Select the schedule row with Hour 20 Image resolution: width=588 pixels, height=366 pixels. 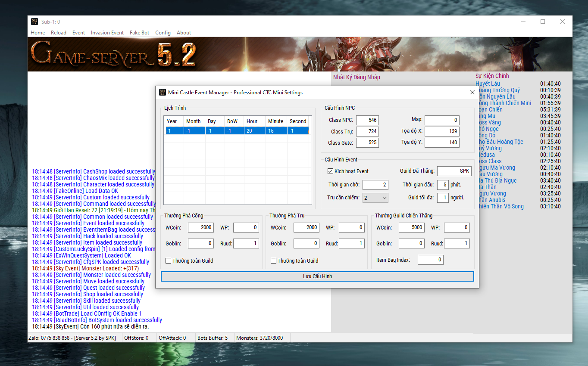point(237,131)
